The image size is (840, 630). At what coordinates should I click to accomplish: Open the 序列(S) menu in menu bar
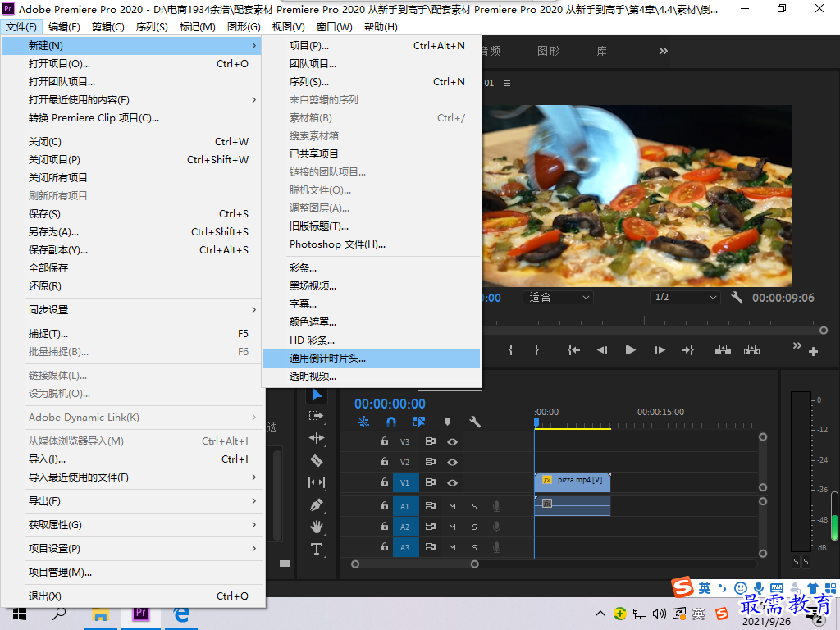[x=152, y=27]
